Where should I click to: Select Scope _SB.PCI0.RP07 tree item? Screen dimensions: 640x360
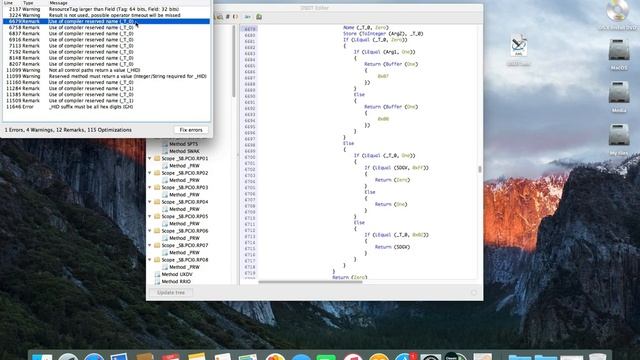click(184, 245)
